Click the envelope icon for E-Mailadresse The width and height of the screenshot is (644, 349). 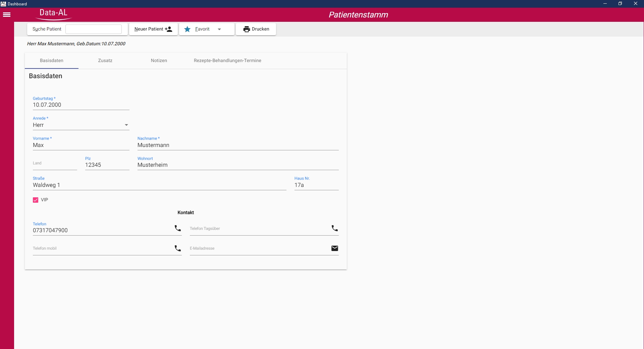335,248
